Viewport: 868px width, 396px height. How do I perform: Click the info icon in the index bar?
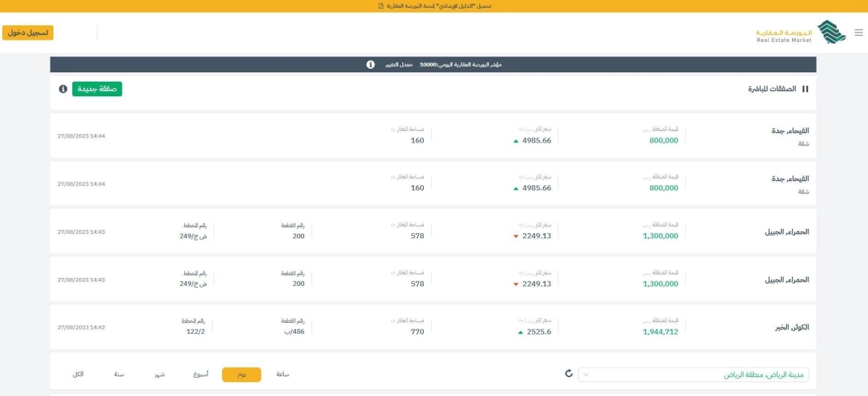[x=370, y=64]
